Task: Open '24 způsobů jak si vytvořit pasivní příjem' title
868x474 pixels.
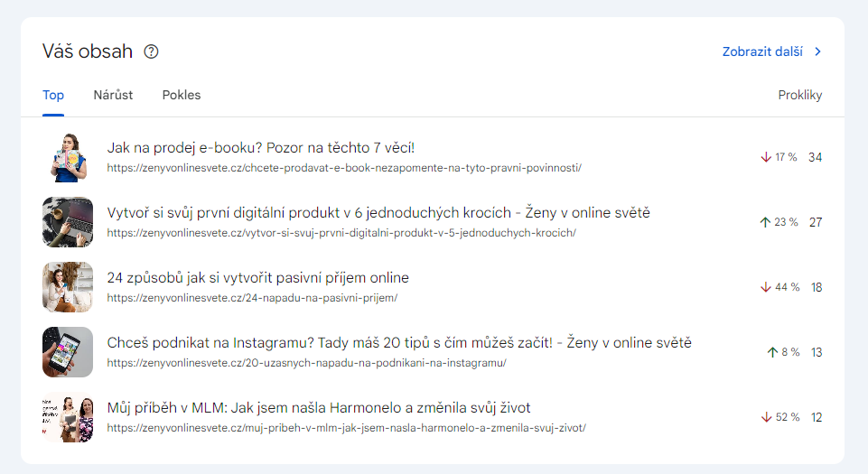Action: [x=257, y=278]
